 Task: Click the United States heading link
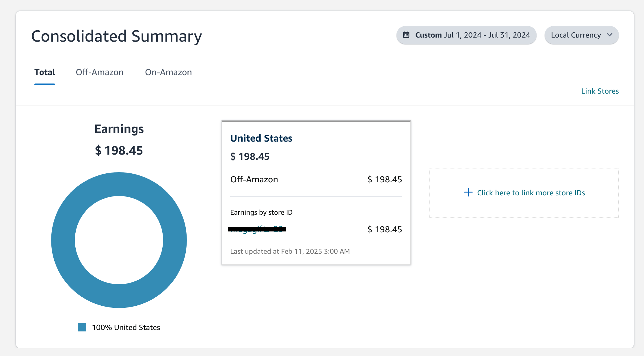tap(261, 138)
